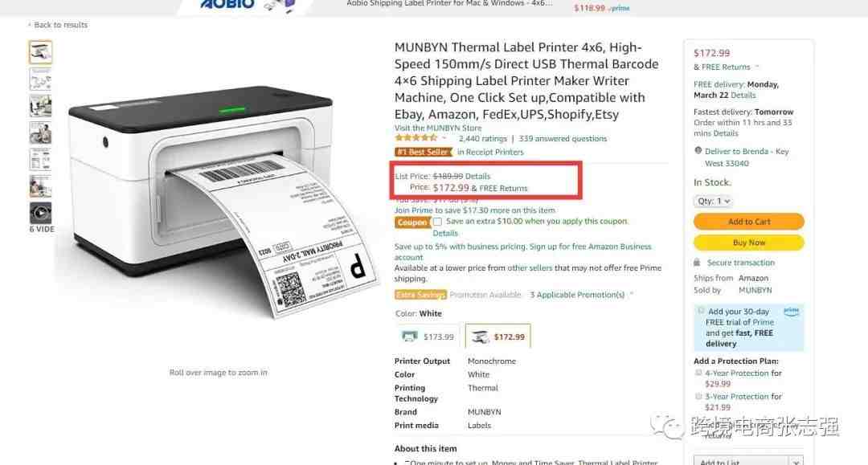The image size is (868, 465).
Task: Click the #1 Best Seller badge
Action: 424,152
